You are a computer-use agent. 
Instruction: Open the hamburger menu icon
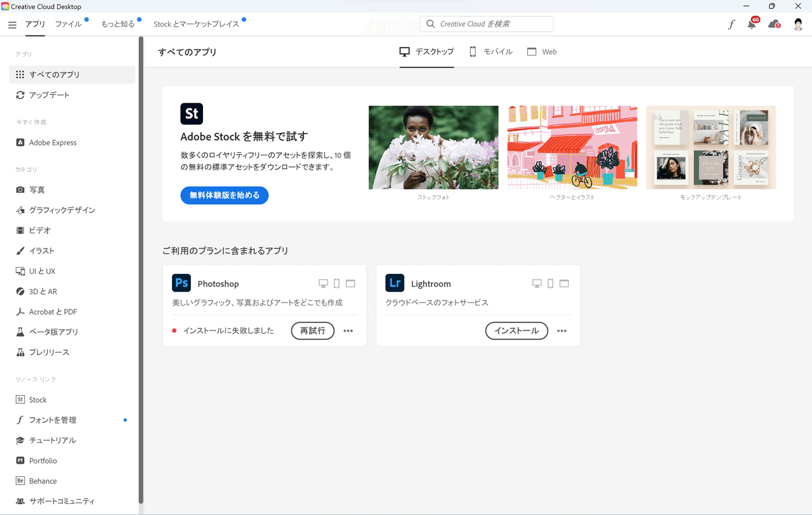point(12,25)
